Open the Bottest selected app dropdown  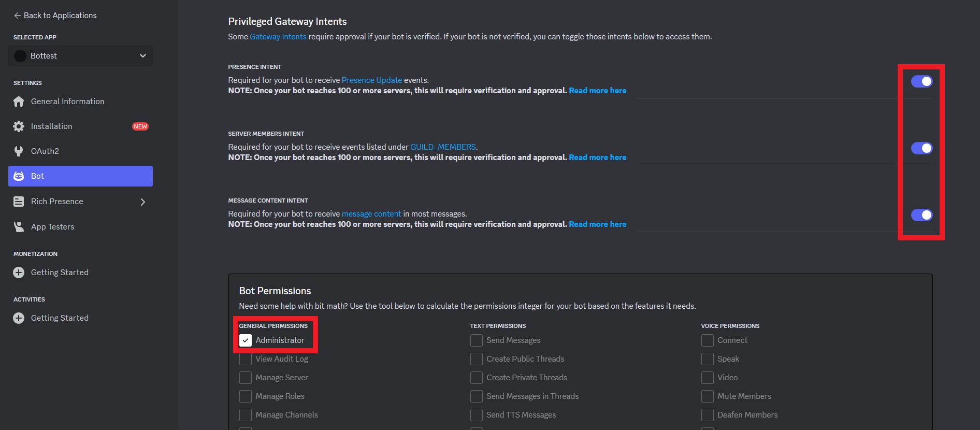tap(80, 56)
